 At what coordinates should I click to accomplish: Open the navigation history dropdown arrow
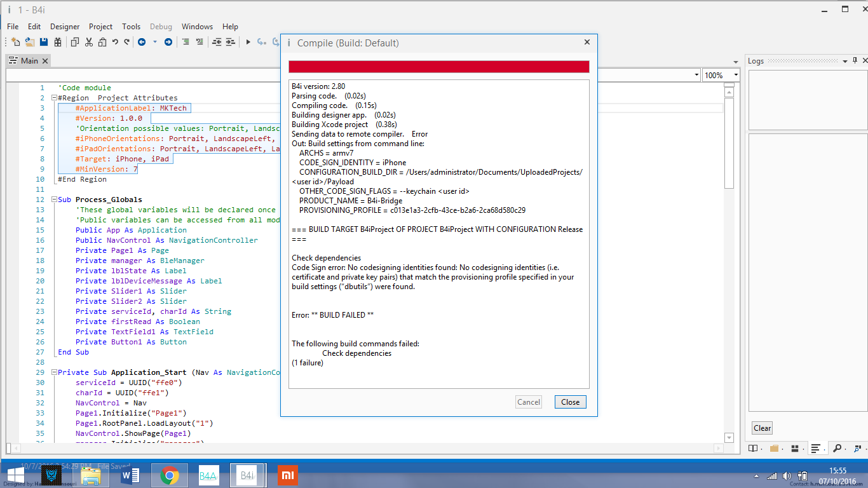155,42
